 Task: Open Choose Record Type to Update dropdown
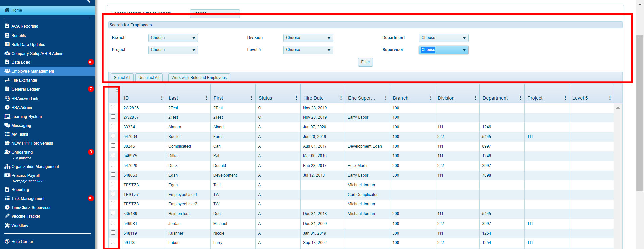(x=215, y=13)
